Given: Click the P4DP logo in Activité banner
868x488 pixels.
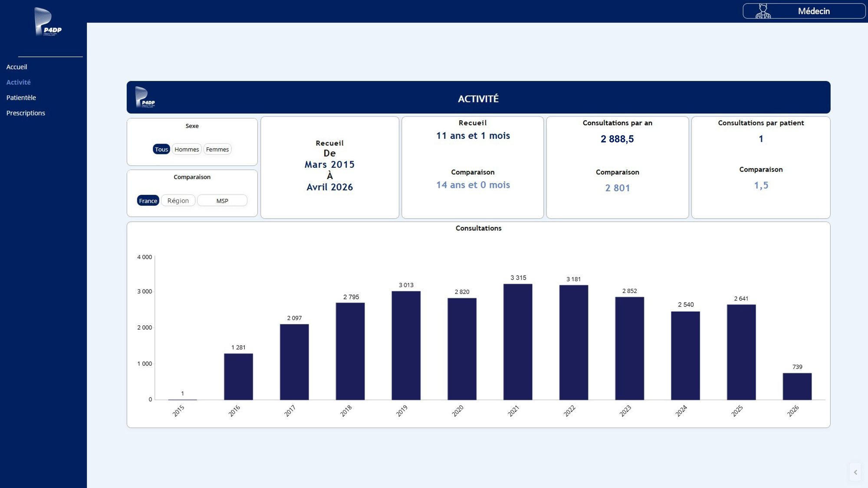Looking at the screenshot, I should (145, 97).
